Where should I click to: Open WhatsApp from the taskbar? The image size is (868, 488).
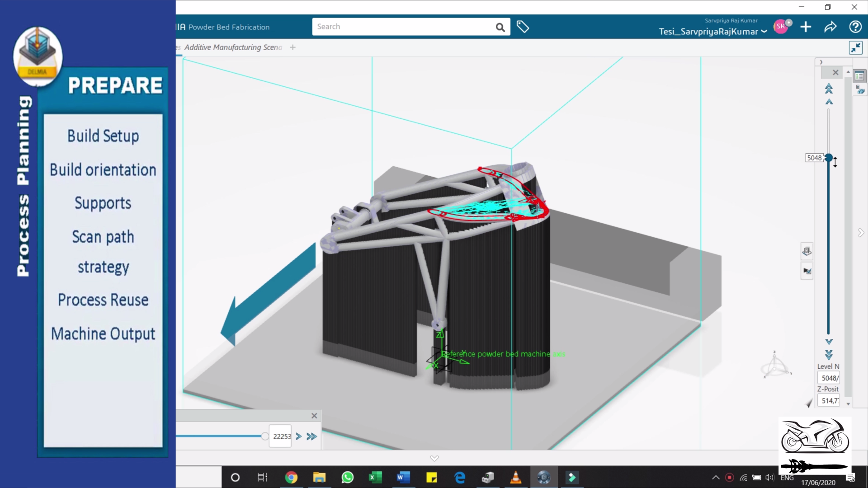pyautogui.click(x=347, y=478)
